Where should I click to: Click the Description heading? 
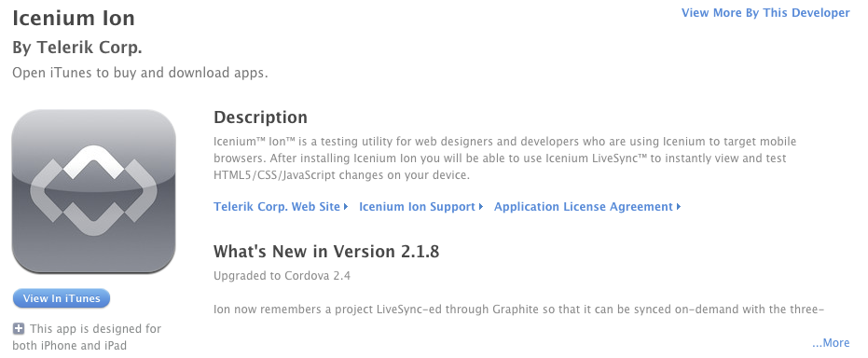pyautogui.click(x=260, y=117)
